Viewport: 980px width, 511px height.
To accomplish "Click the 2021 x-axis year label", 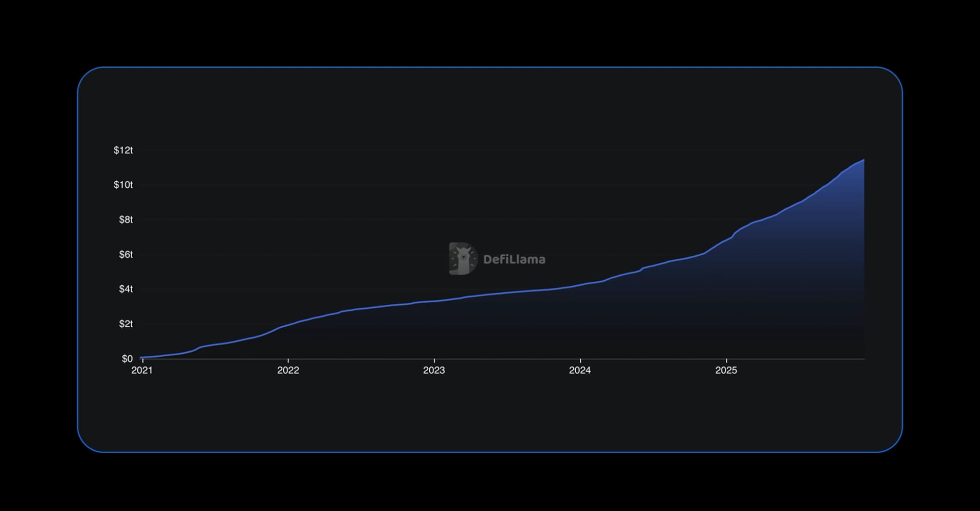I will 142,371.
